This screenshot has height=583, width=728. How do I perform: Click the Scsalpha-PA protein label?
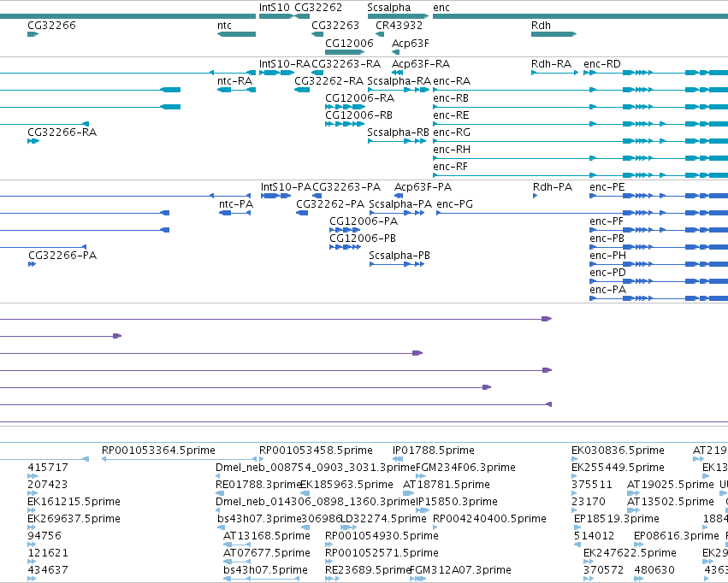[400, 204]
